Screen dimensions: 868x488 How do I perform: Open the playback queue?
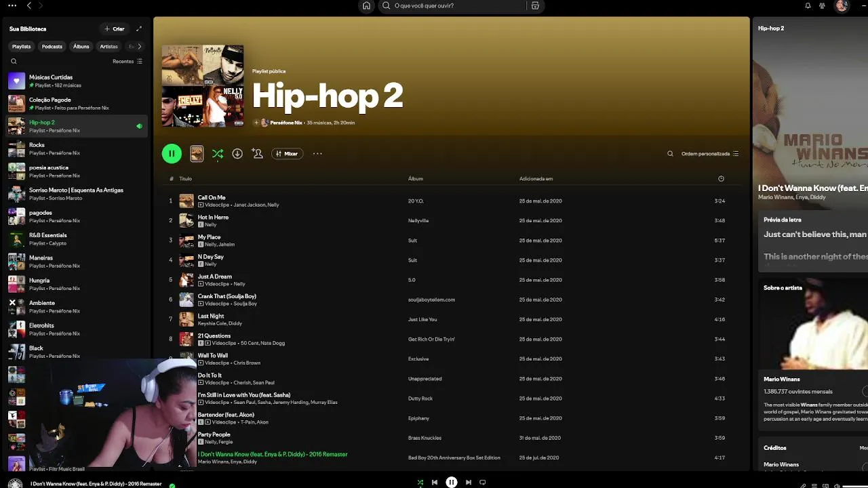[814, 485]
